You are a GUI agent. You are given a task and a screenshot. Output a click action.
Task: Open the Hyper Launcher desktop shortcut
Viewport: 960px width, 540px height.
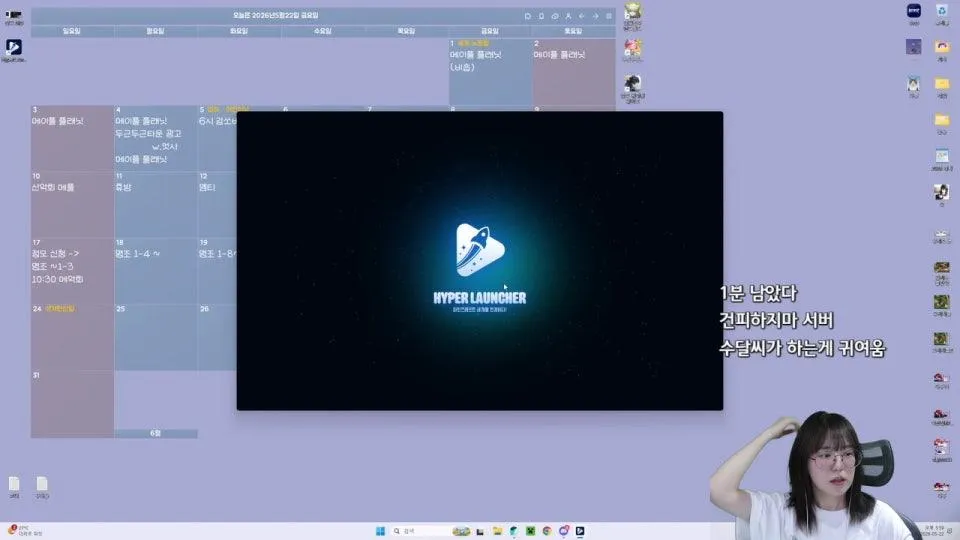[x=13, y=50]
